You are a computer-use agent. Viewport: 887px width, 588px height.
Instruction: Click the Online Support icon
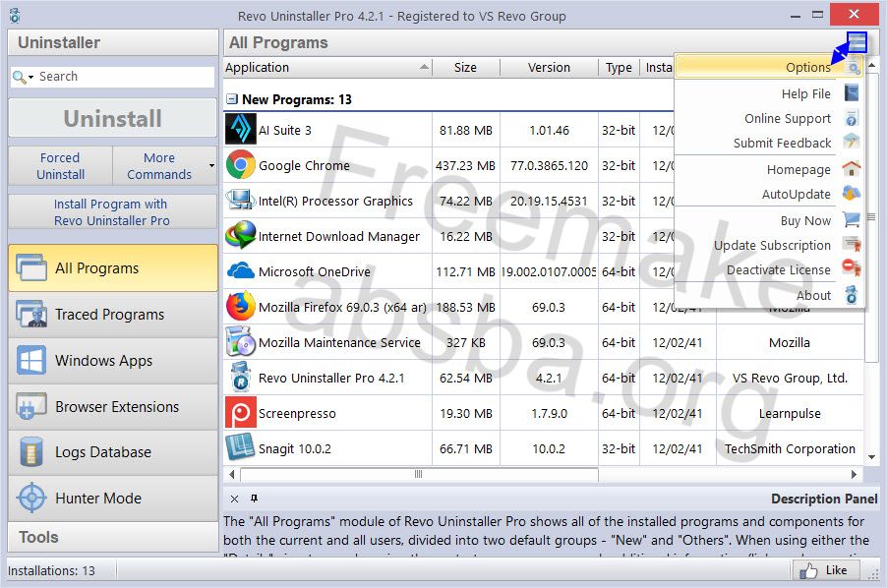(x=852, y=118)
